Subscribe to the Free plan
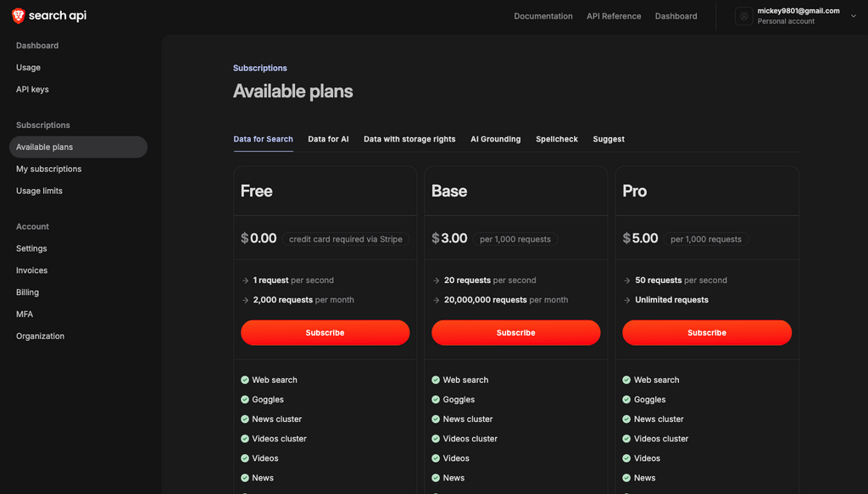This screenshot has width=868, height=494. pos(325,332)
